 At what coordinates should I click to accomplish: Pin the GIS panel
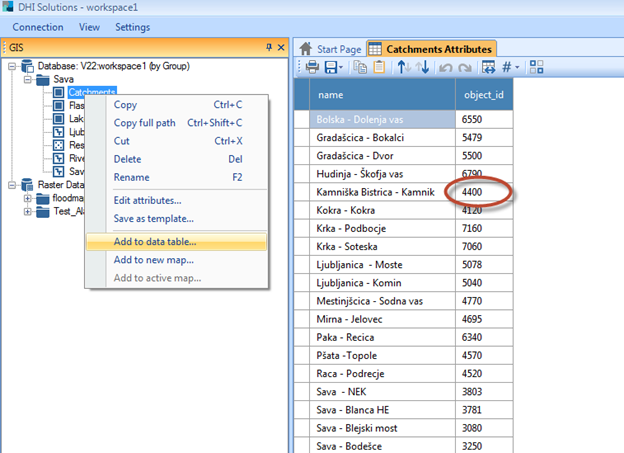click(x=269, y=47)
